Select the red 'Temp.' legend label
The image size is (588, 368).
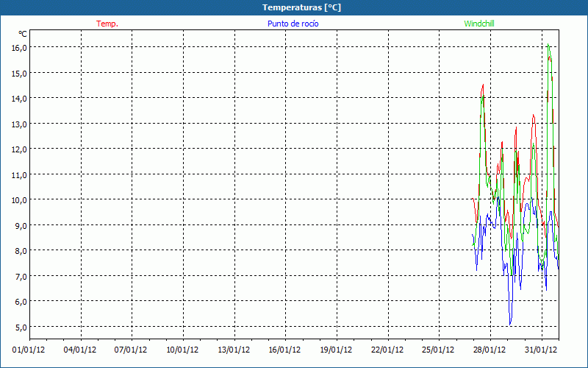click(107, 24)
